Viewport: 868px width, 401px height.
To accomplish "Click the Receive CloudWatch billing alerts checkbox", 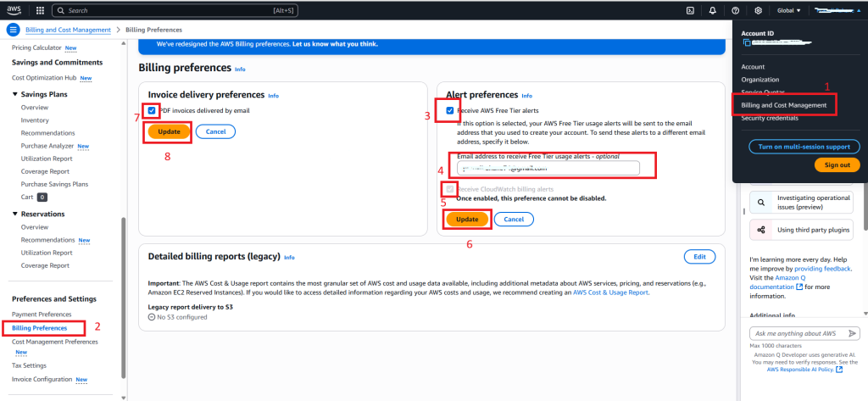I will 450,189.
